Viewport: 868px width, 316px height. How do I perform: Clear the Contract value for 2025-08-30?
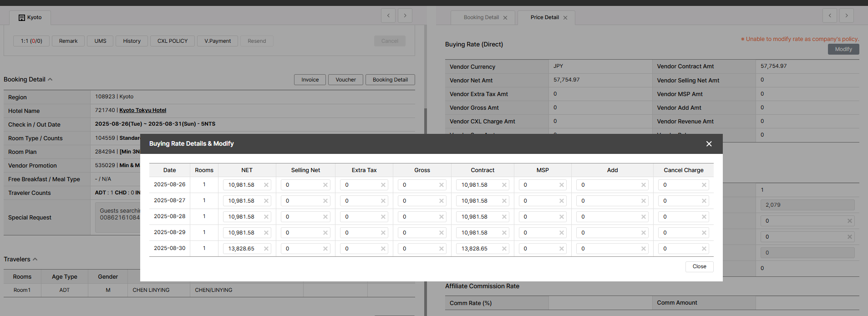[504, 249]
